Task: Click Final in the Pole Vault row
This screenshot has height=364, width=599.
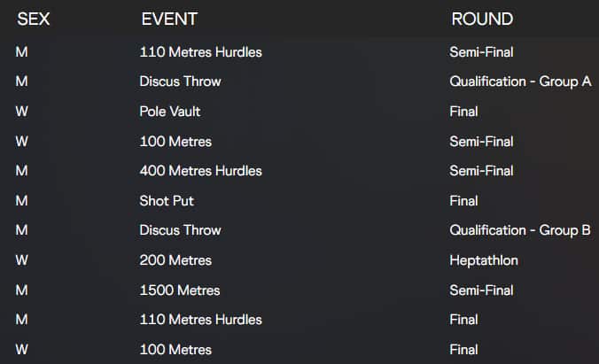Action: tap(464, 112)
